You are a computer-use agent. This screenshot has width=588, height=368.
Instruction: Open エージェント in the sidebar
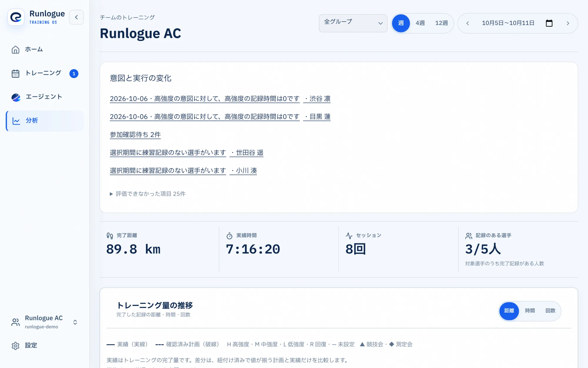pos(45,97)
